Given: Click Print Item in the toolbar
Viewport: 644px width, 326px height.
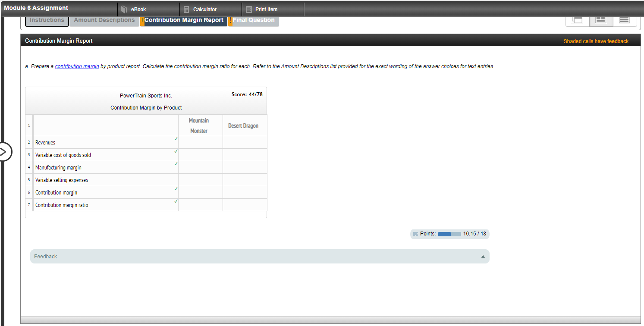Looking at the screenshot, I should coord(273,9).
